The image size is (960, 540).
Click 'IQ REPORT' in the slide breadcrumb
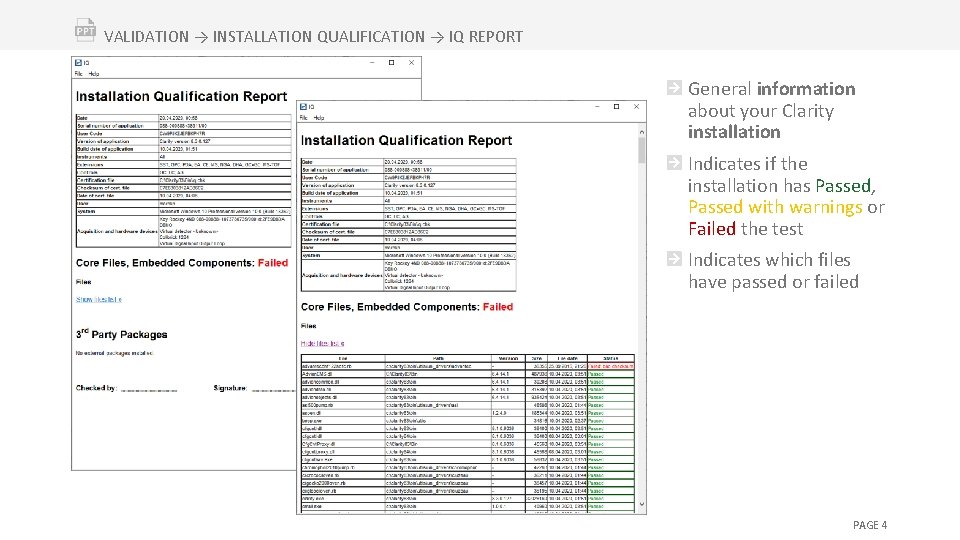(x=486, y=37)
